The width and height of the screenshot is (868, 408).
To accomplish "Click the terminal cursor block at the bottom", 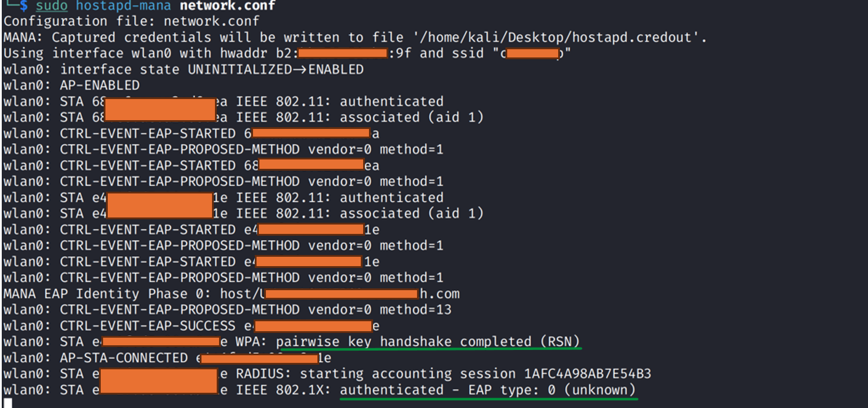I will [x=7, y=403].
